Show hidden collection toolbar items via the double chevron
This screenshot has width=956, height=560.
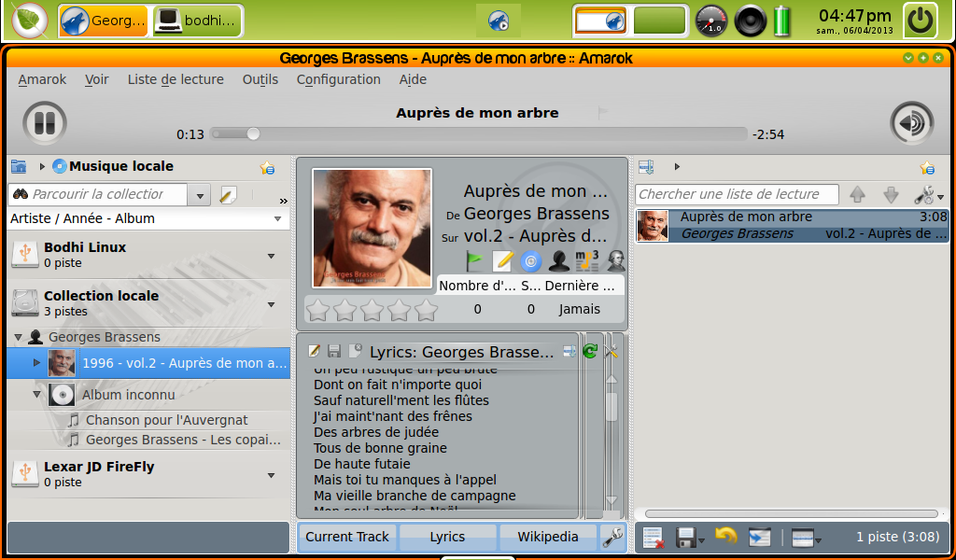283,201
